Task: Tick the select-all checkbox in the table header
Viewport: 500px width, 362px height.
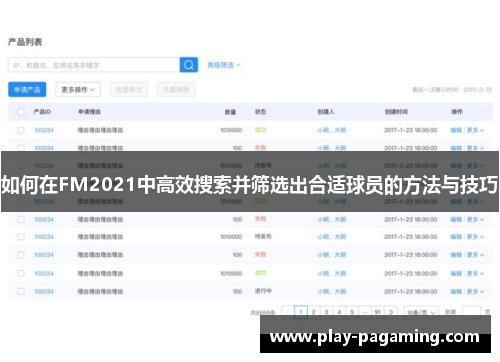Action: (21, 112)
